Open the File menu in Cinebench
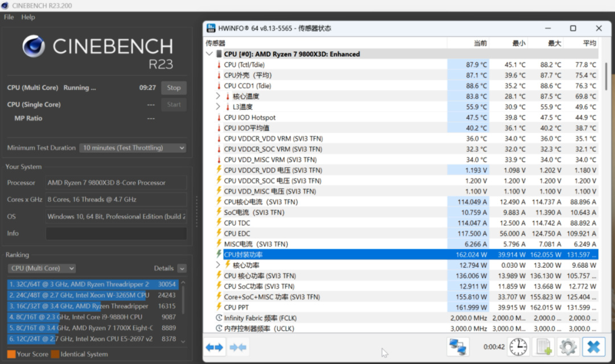Image resolution: width=615 pixels, height=364 pixels. pos(9,17)
